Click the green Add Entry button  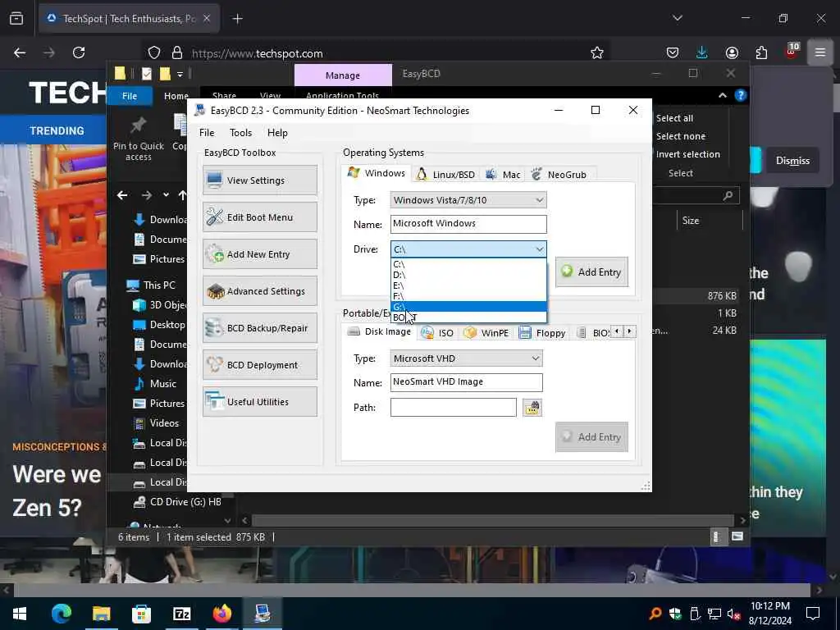tap(591, 272)
